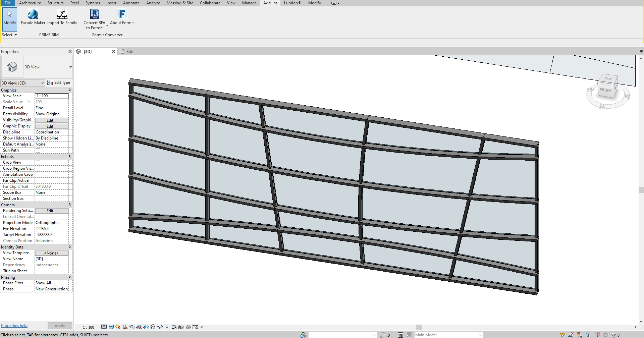Open the Select panel dropdown
Viewport: 644px width, 338px height.
[x=9, y=35]
